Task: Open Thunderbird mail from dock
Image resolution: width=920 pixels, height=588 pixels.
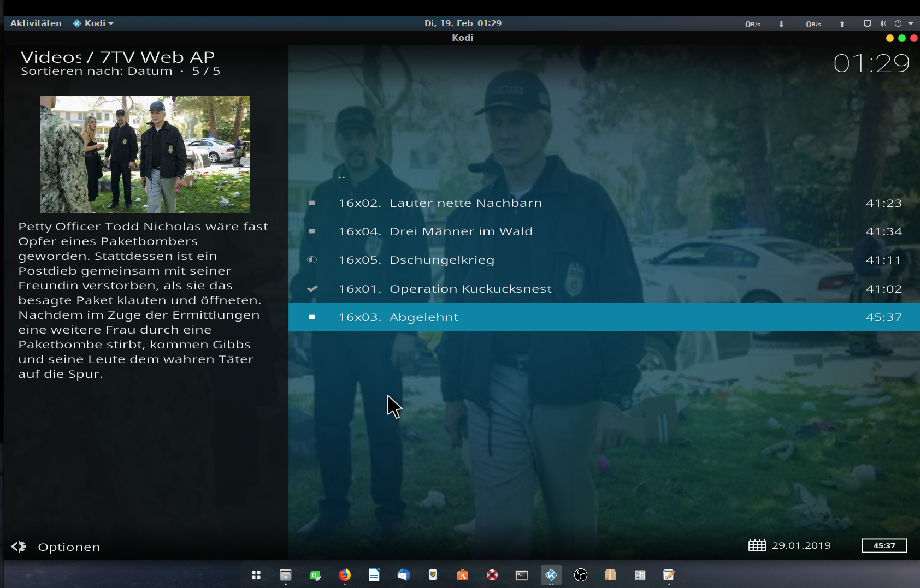Action: (404, 575)
